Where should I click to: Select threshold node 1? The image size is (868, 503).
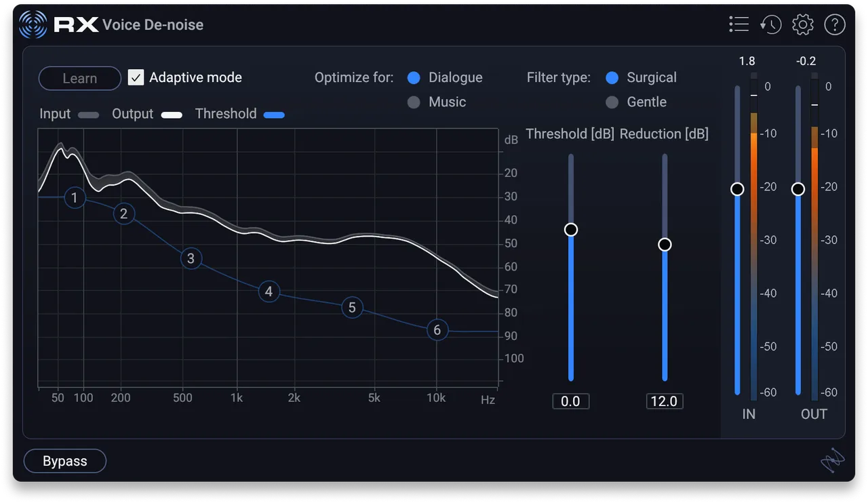click(75, 199)
